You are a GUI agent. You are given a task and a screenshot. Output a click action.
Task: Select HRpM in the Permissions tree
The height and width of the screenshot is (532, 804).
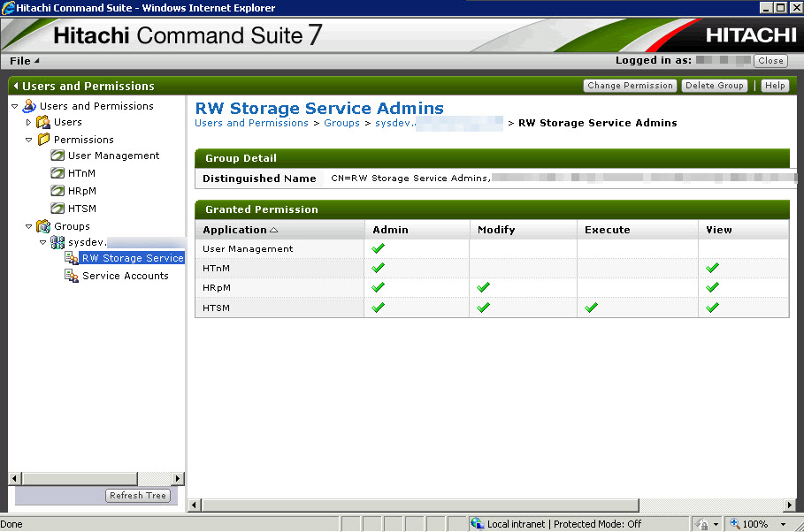pyautogui.click(x=82, y=191)
